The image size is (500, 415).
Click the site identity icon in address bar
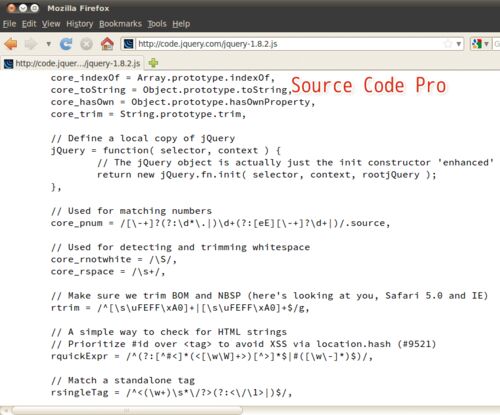pos(128,44)
